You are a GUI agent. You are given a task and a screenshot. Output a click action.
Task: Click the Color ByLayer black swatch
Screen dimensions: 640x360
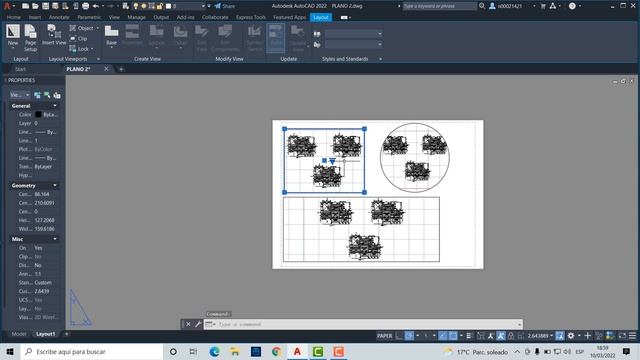(x=38, y=115)
